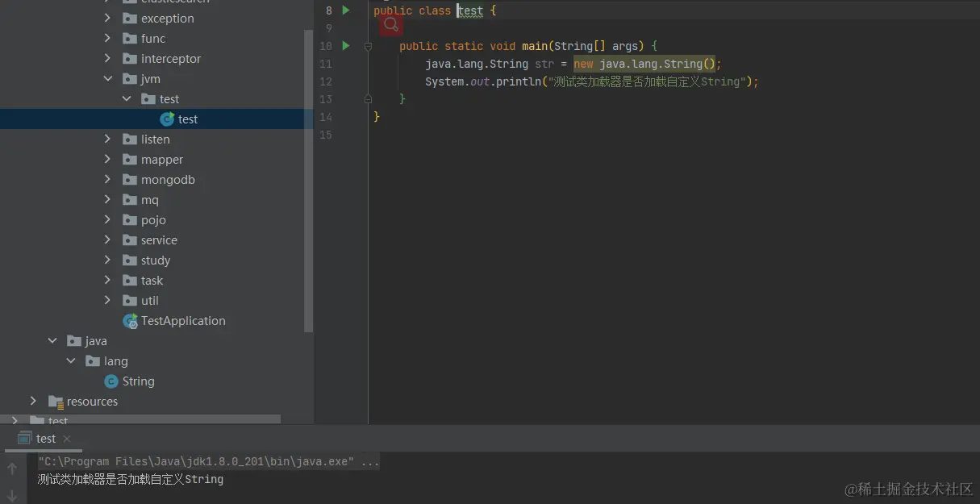Select the service package row
This screenshot has width=980, height=504.
(152, 240)
